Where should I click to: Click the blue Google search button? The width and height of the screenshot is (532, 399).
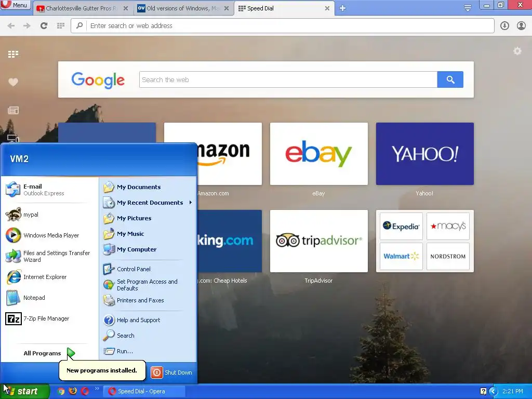tap(450, 79)
